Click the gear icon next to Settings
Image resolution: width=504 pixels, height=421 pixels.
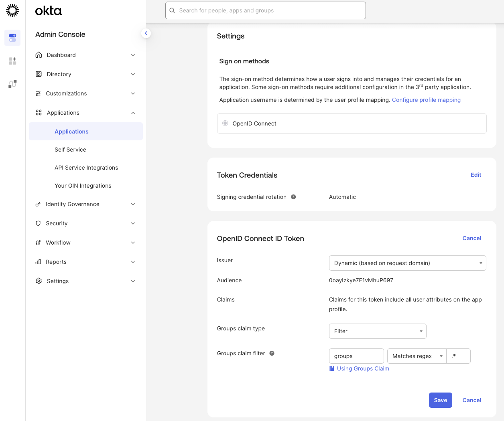(39, 281)
